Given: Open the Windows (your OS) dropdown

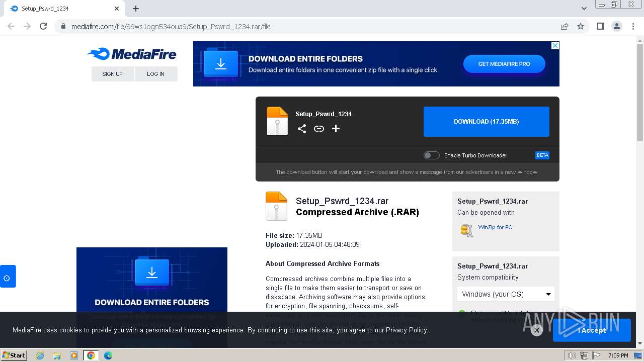Looking at the screenshot, I should [506, 294].
